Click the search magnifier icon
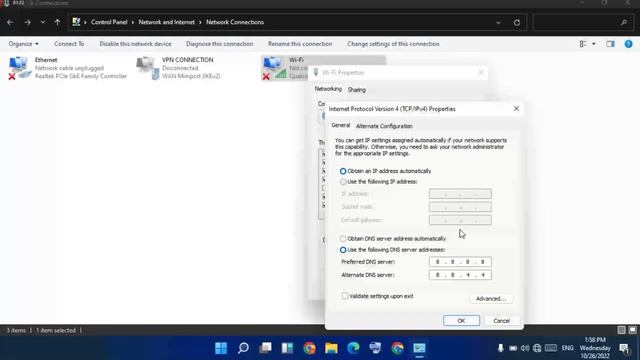The height and width of the screenshot is (360, 640). pos(624,22)
